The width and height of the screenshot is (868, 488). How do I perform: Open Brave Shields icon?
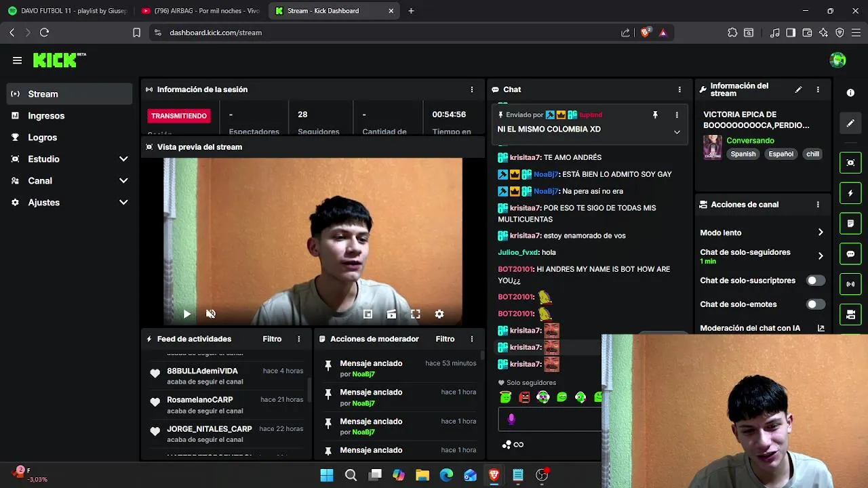coord(645,33)
